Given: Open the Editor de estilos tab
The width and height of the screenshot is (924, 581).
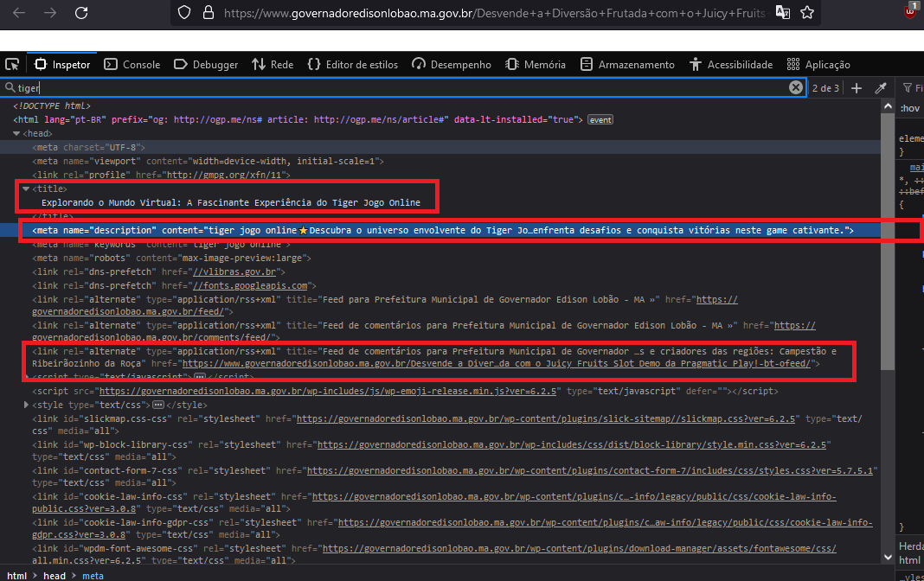Looking at the screenshot, I should click(x=352, y=64).
